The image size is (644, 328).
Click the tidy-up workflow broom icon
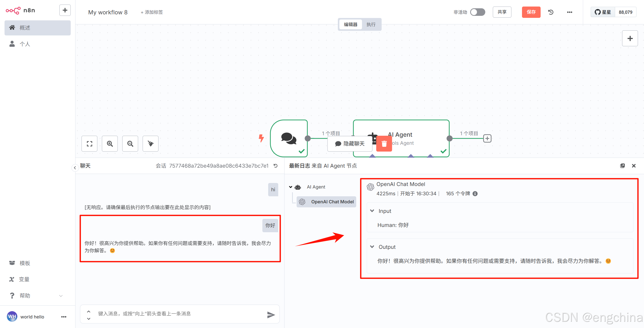pyautogui.click(x=150, y=144)
